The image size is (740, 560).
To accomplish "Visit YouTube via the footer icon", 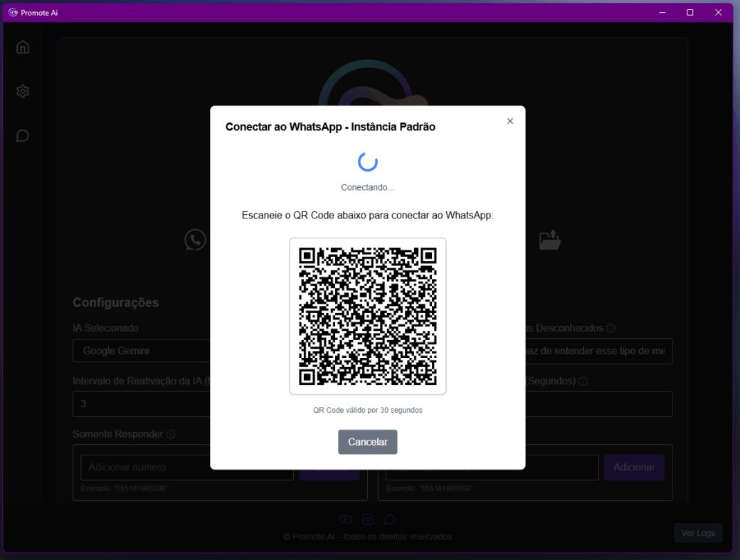I will coord(347,519).
